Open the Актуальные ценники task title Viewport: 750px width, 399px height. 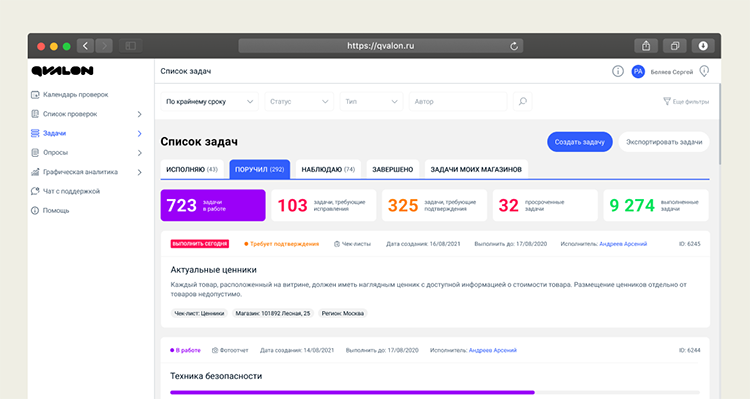point(213,270)
